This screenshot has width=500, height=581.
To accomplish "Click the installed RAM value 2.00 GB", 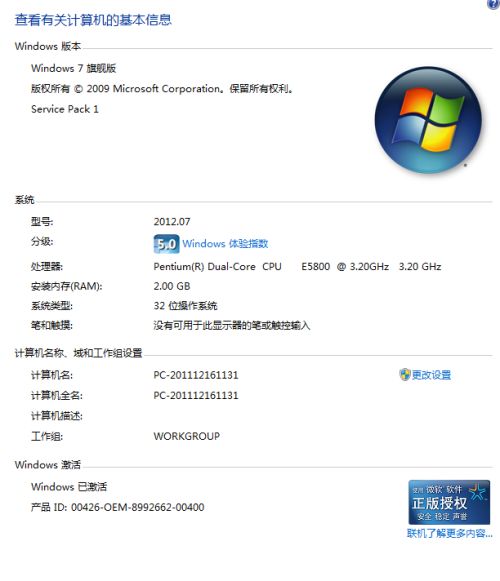I will pyautogui.click(x=172, y=286).
